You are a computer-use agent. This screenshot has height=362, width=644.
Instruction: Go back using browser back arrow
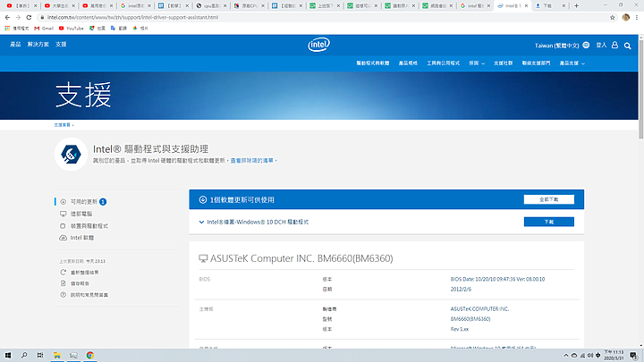pos(7,17)
